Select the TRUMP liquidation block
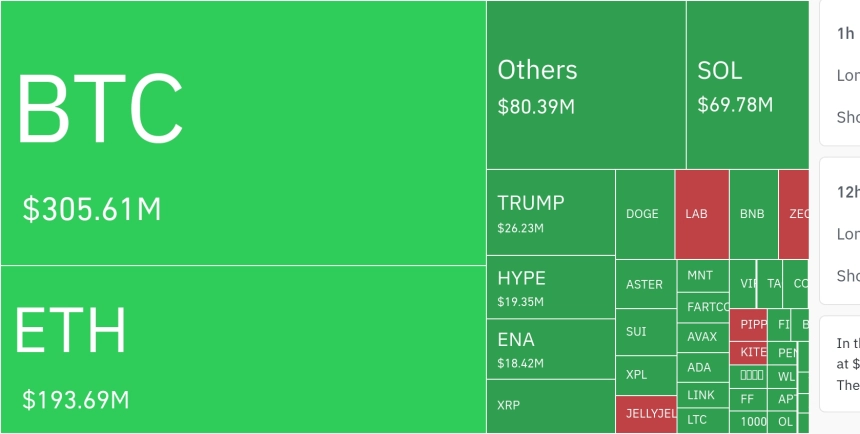 tap(550, 213)
